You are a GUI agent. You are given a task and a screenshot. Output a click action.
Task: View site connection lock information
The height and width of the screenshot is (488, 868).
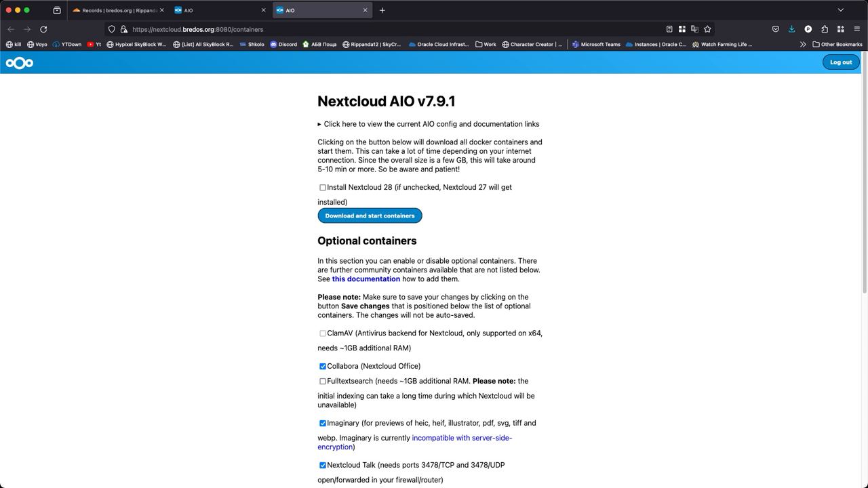(124, 29)
